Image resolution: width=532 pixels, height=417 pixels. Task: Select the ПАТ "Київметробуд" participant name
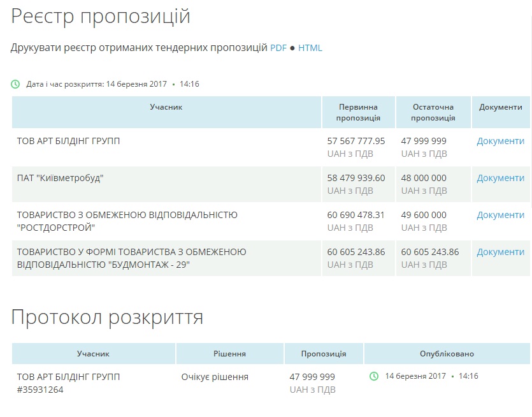tap(60, 178)
